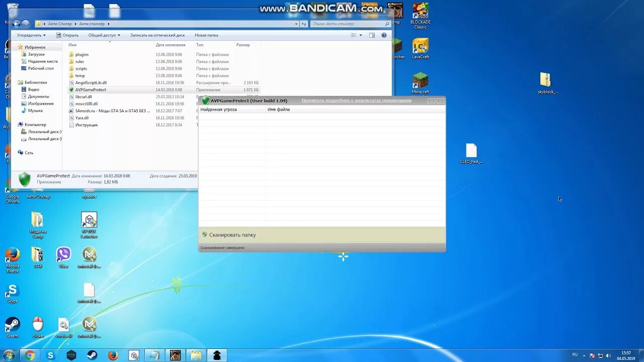Select the CLEO_Fast file on desktop
The height and width of the screenshot is (362, 644).
(471, 153)
